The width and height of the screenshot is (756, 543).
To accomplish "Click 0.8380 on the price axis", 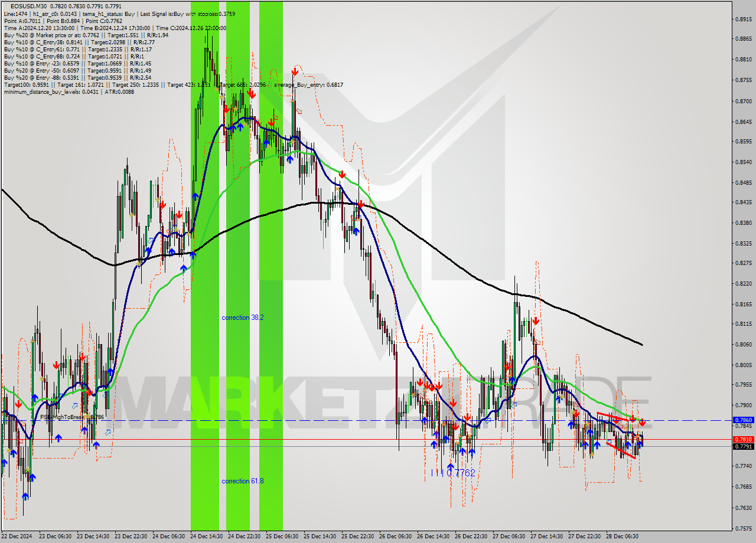I will [x=744, y=223].
